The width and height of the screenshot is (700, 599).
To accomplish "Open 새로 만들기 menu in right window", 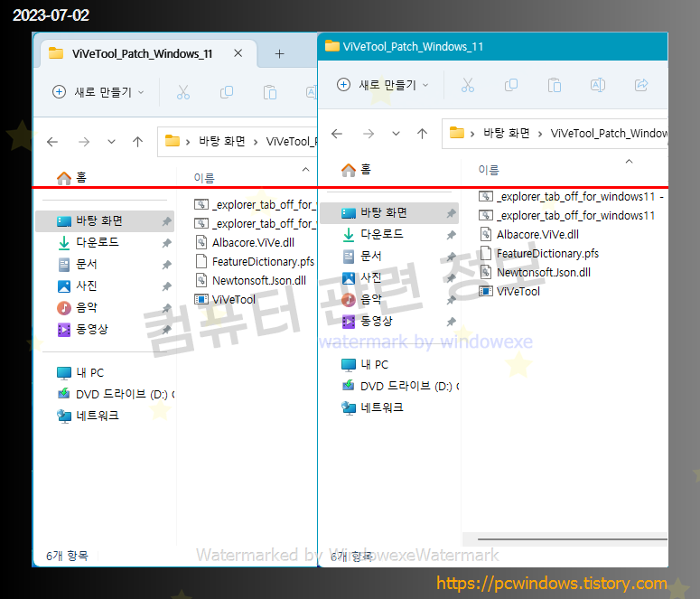I will coord(383,85).
